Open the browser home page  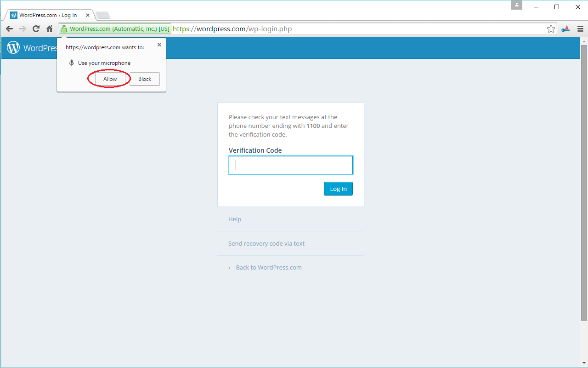pyautogui.click(x=50, y=29)
